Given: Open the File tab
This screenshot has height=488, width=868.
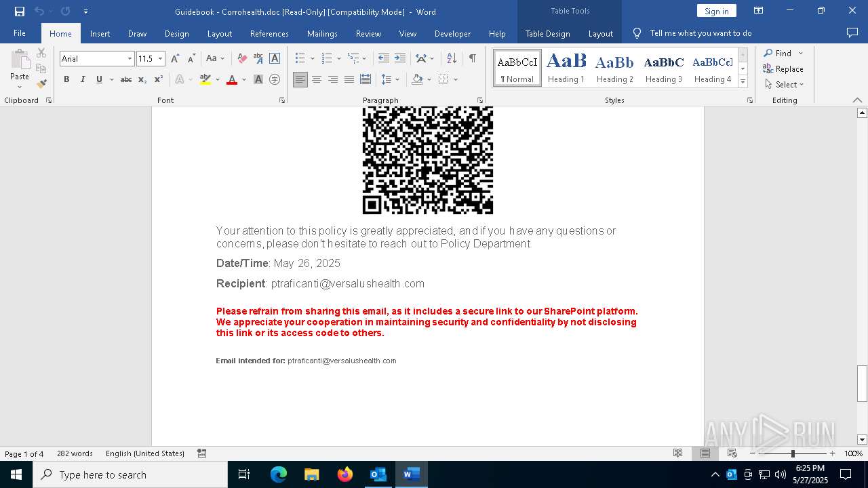Looking at the screenshot, I should click(x=20, y=33).
